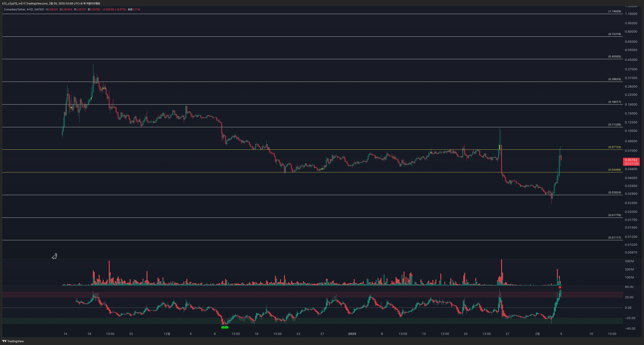
Task: Select the (0.72318) Fibonacci level label
Action: pos(614,34)
